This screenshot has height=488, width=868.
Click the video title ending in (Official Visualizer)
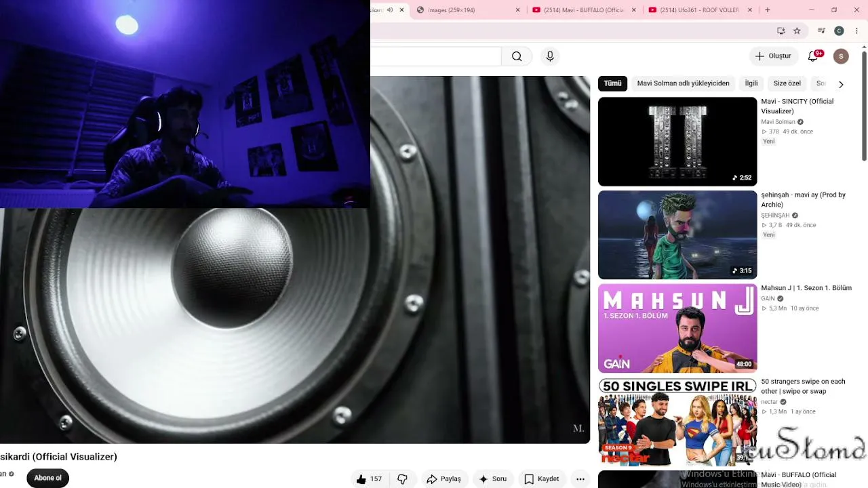(x=58, y=457)
